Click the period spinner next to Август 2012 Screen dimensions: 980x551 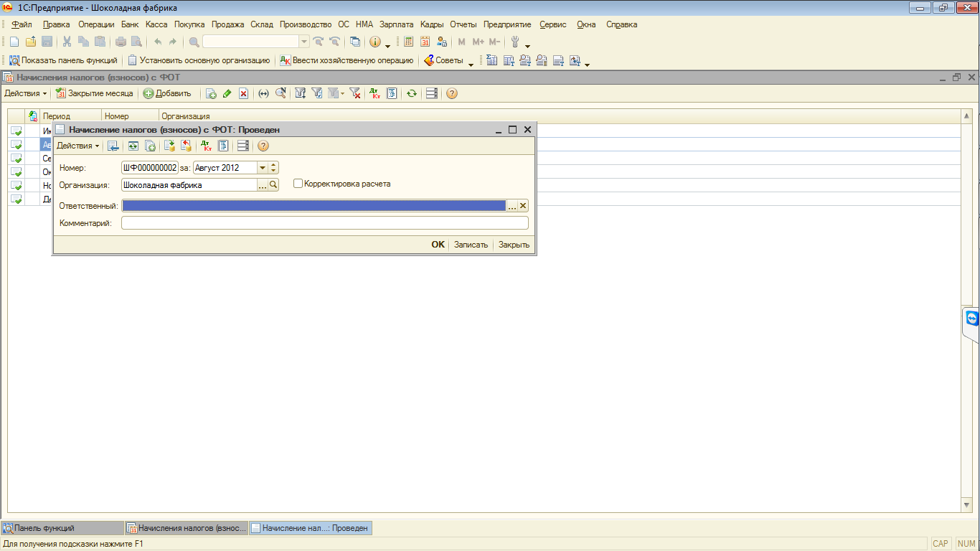click(273, 167)
